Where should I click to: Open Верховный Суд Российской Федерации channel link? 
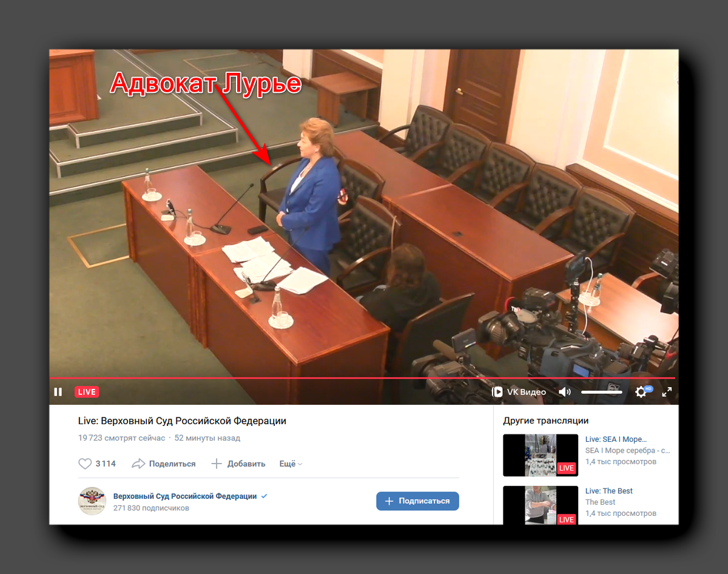(x=185, y=496)
